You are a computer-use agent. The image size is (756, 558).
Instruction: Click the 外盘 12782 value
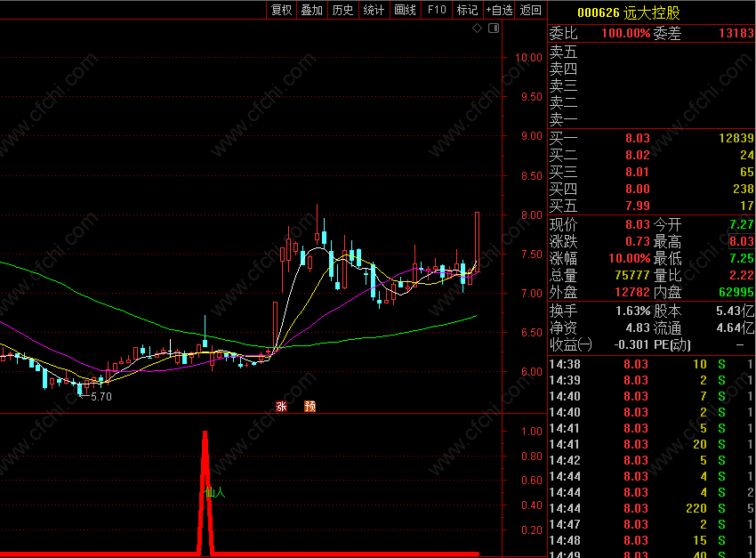[x=632, y=292]
